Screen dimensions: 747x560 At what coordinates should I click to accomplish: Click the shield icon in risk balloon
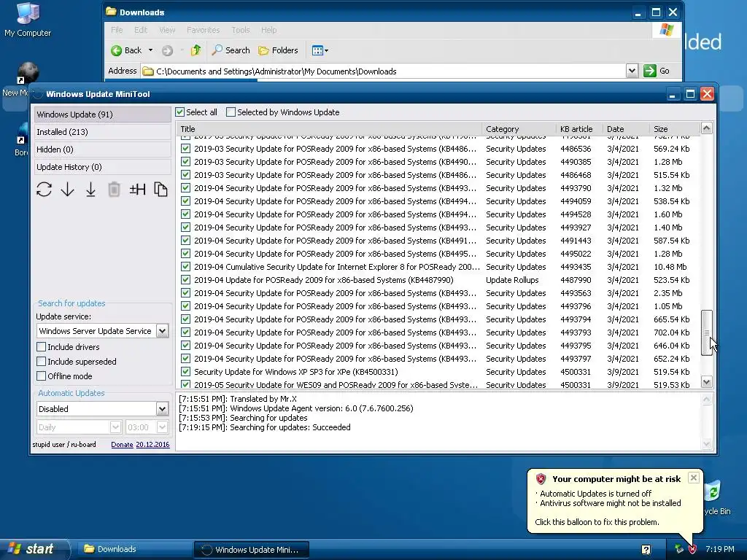[x=541, y=479]
